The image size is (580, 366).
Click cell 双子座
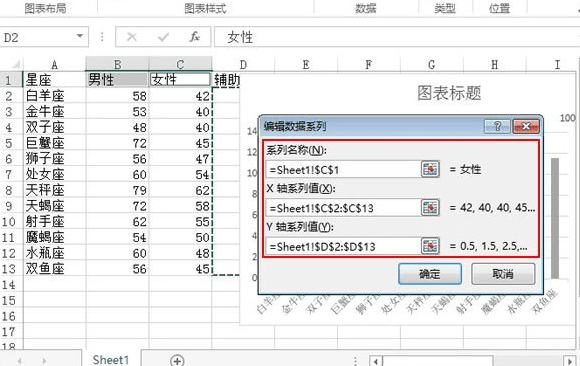pos(54,127)
